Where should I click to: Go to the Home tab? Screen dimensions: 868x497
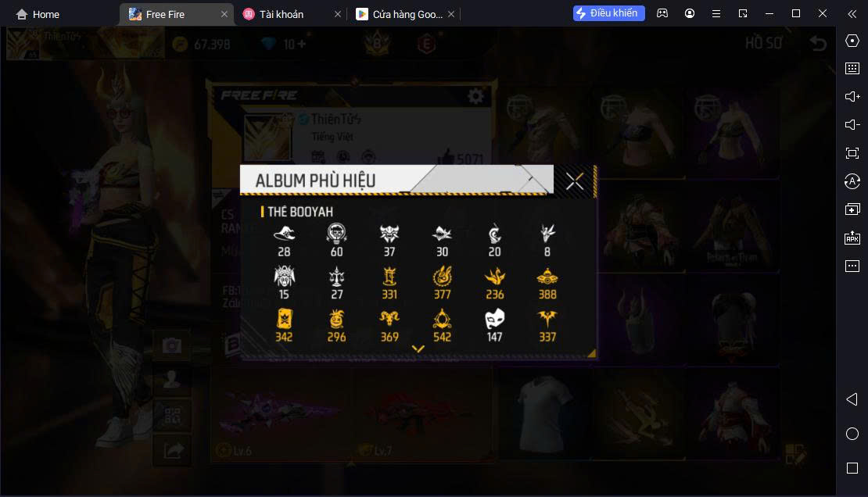click(x=38, y=14)
